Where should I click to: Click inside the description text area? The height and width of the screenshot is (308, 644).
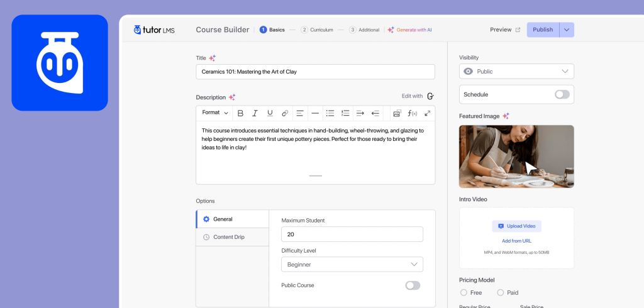[x=316, y=152]
